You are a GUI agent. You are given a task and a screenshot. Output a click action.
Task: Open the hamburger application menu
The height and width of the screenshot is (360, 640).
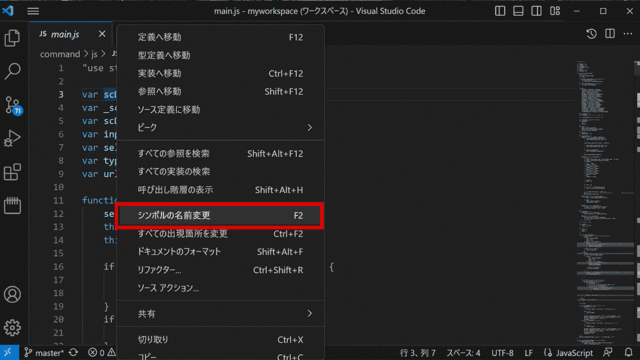[x=33, y=11]
